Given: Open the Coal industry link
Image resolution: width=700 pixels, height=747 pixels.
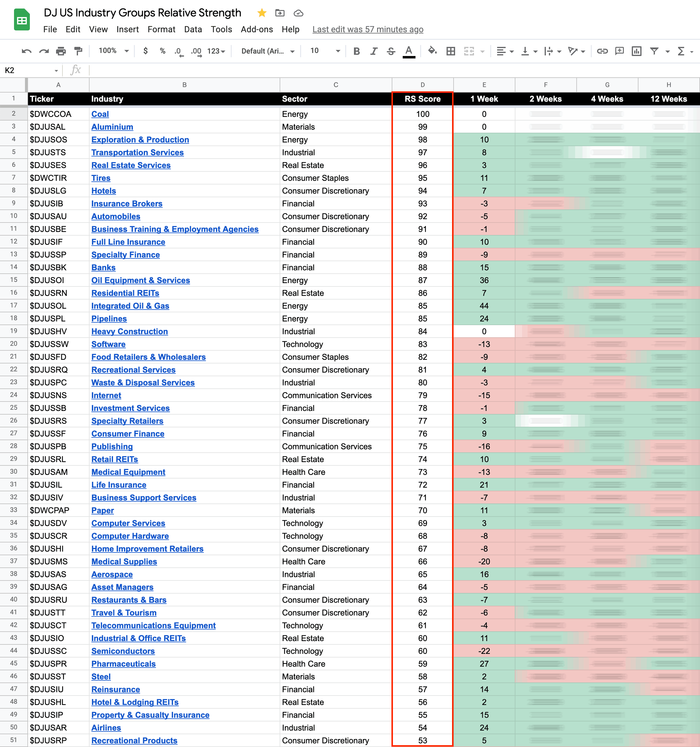Looking at the screenshot, I should pyautogui.click(x=100, y=114).
